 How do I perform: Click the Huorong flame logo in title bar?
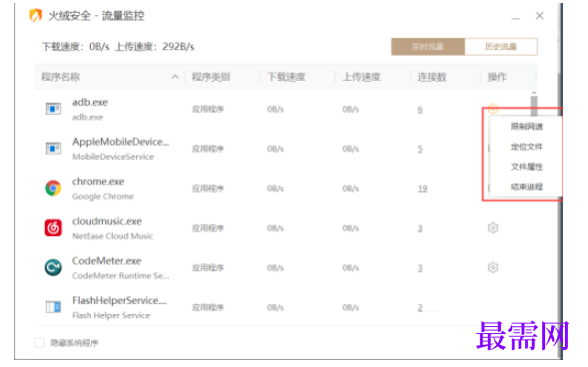35,16
